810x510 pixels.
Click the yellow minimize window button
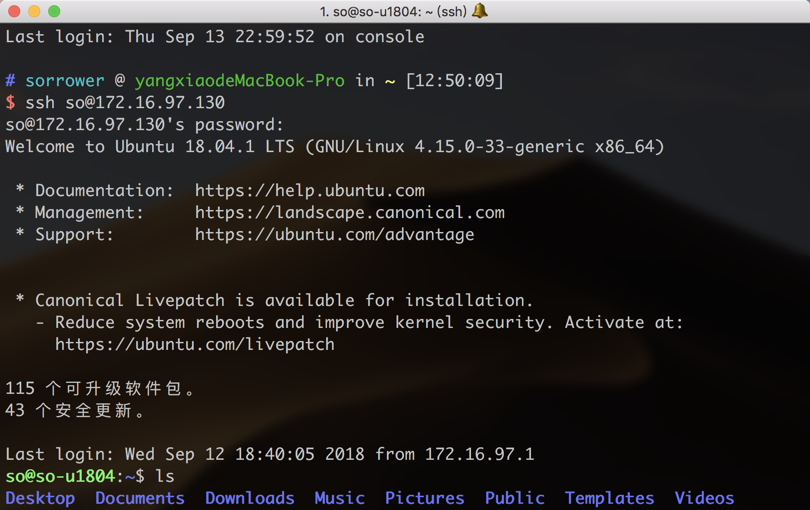pos(34,11)
